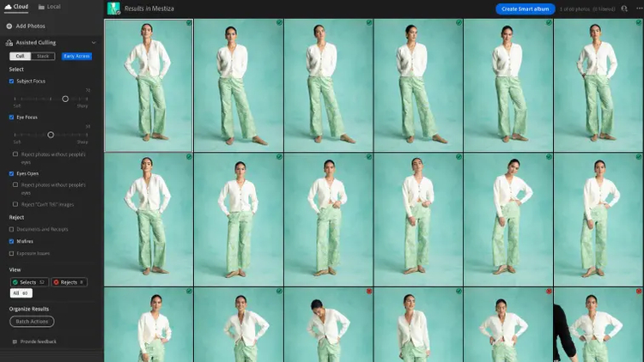Switch to the Local tab
The height and width of the screenshot is (362, 644).
[x=49, y=7]
